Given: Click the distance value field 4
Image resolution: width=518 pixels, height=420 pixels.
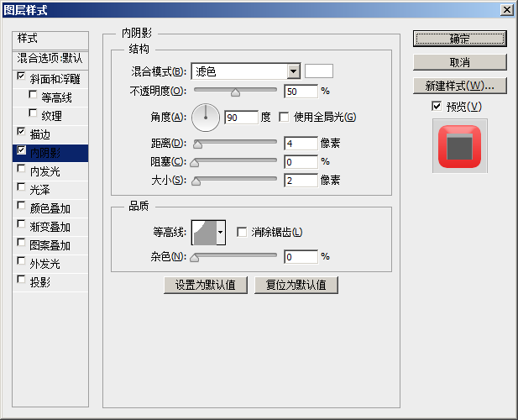Looking at the screenshot, I should coord(301,143).
